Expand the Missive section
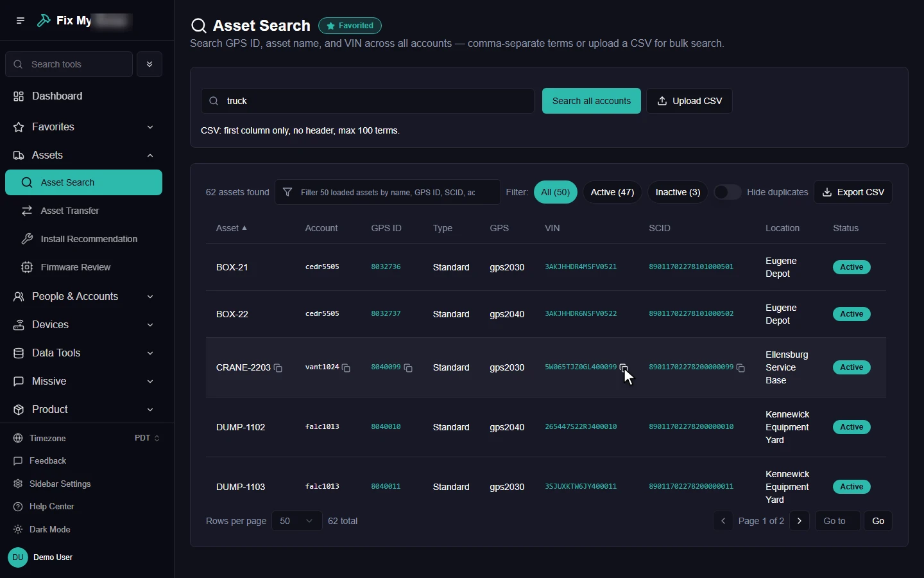The image size is (924, 578). [x=83, y=381]
